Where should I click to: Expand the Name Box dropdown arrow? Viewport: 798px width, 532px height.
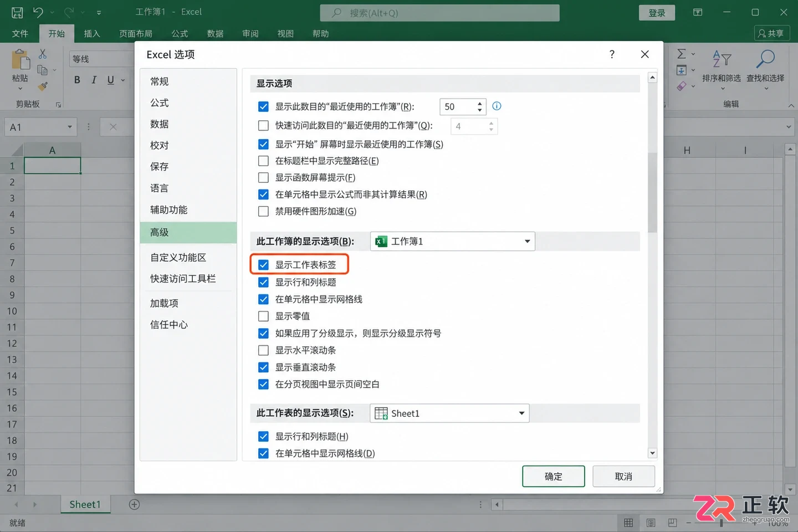coord(70,127)
